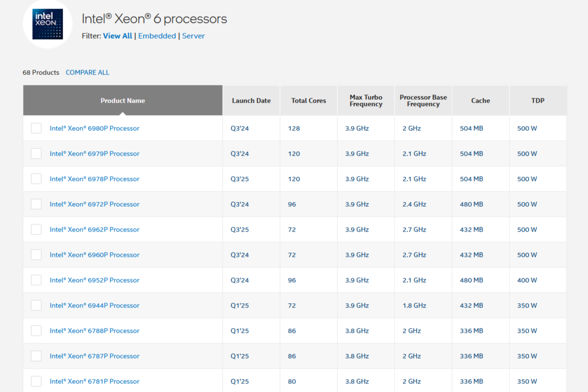The image size is (588, 392).
Task: Sort the table by Total Cores
Action: pos(308,100)
